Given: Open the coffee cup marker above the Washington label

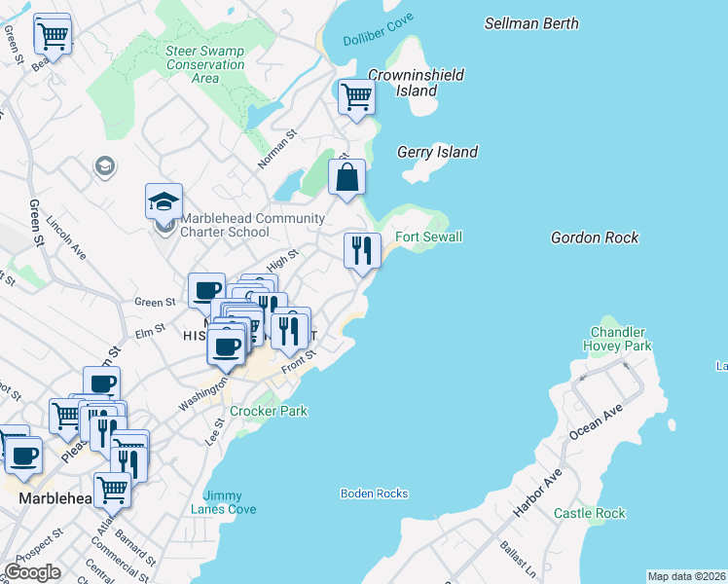Looking at the screenshot, I should [226, 347].
